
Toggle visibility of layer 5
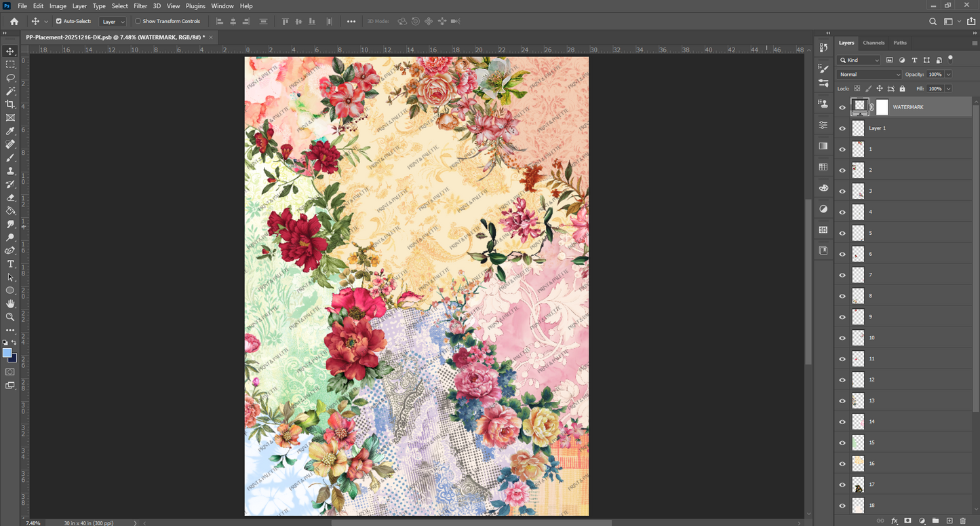842,233
